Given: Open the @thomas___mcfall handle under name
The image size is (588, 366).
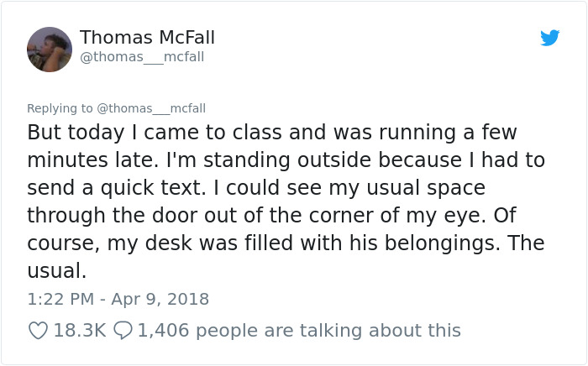Looking at the screenshot, I should [x=142, y=57].
